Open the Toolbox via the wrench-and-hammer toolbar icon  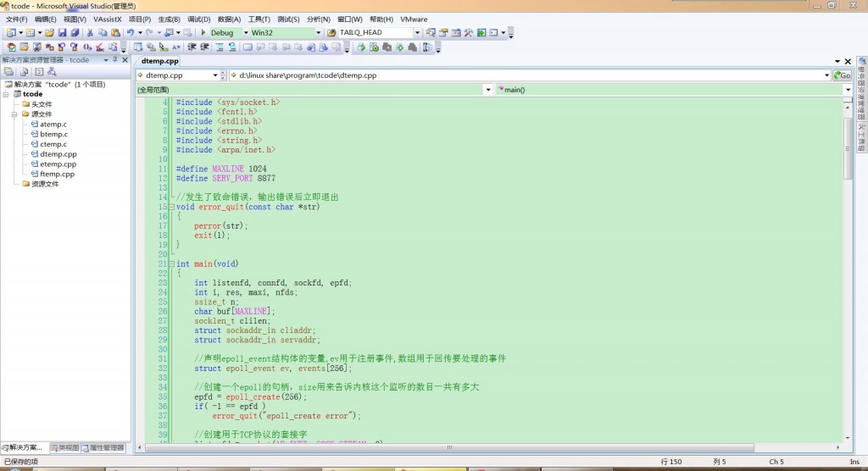pyautogui.click(x=468, y=33)
